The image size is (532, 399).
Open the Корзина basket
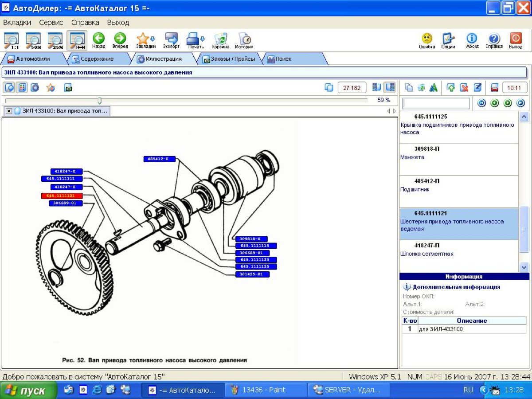point(220,40)
